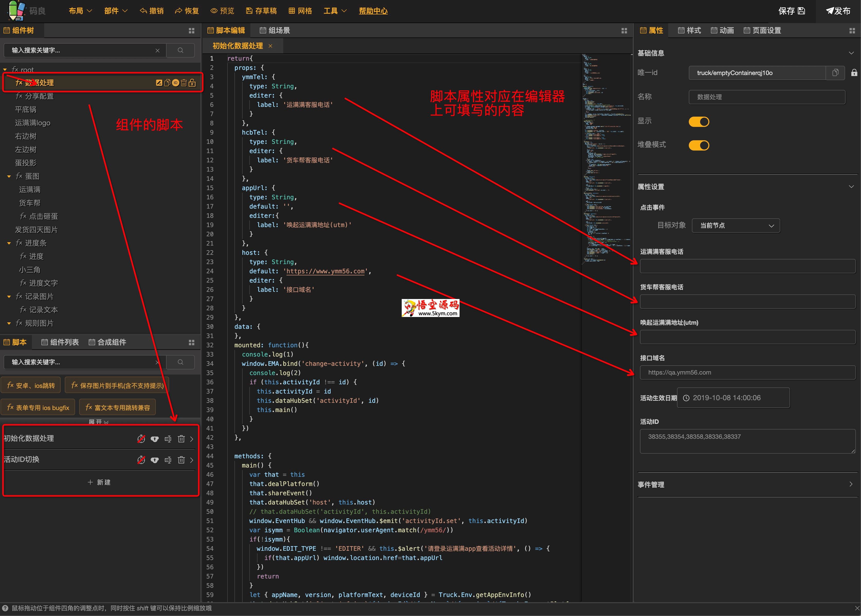Switch to the 合成组件 tab
This screenshot has width=861, height=616.
tap(107, 342)
